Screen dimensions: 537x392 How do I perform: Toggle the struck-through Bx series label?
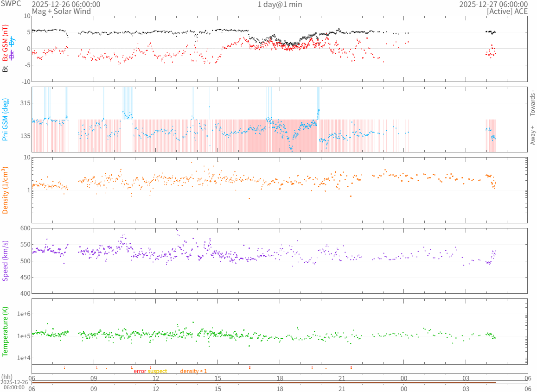coord(13,55)
